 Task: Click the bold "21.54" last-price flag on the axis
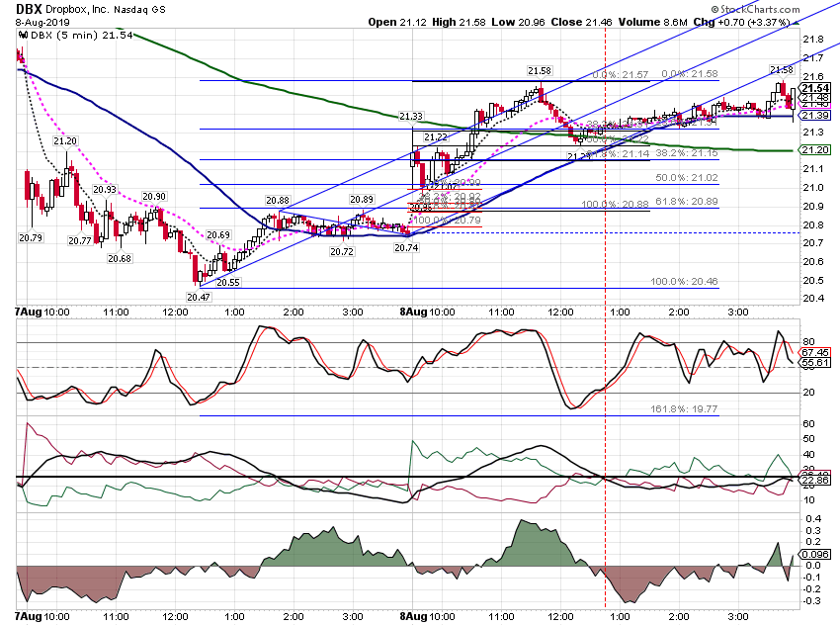click(815, 88)
